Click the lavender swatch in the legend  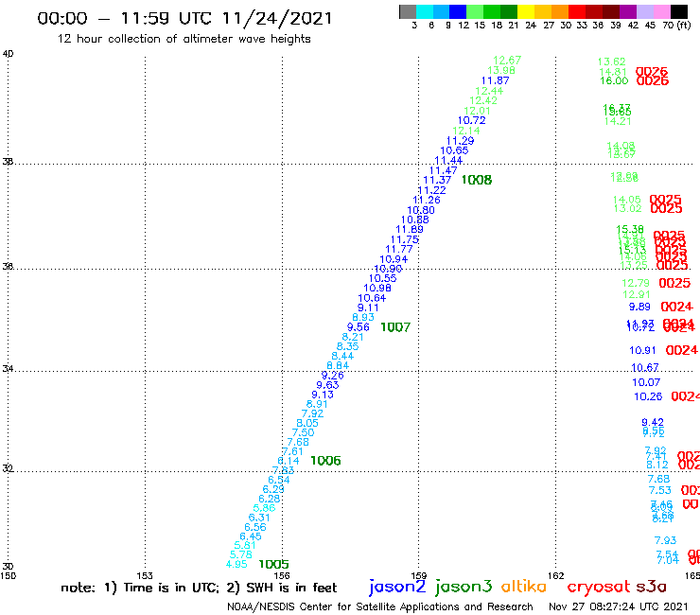coord(644,11)
